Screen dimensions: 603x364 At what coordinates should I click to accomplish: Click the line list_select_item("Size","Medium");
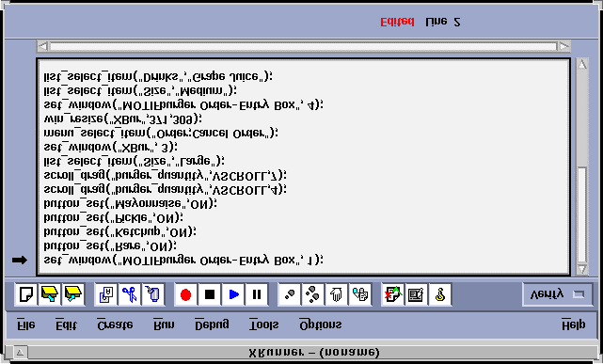(x=140, y=90)
